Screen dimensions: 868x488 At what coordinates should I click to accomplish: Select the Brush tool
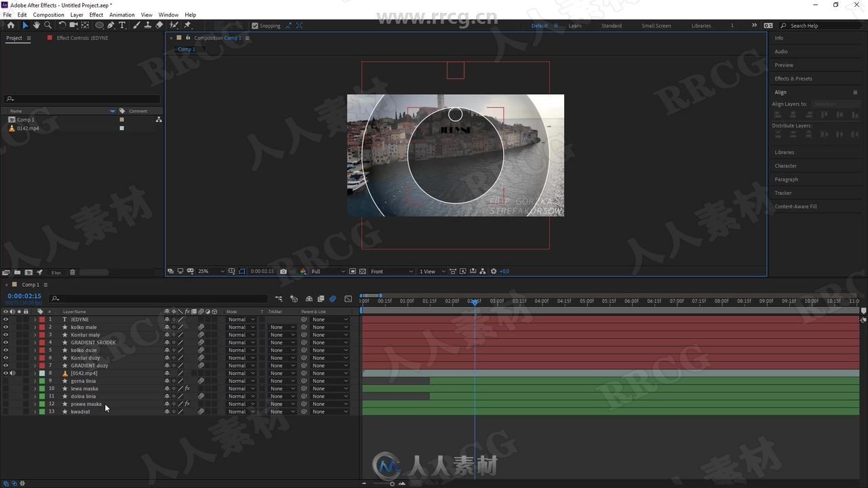[136, 25]
